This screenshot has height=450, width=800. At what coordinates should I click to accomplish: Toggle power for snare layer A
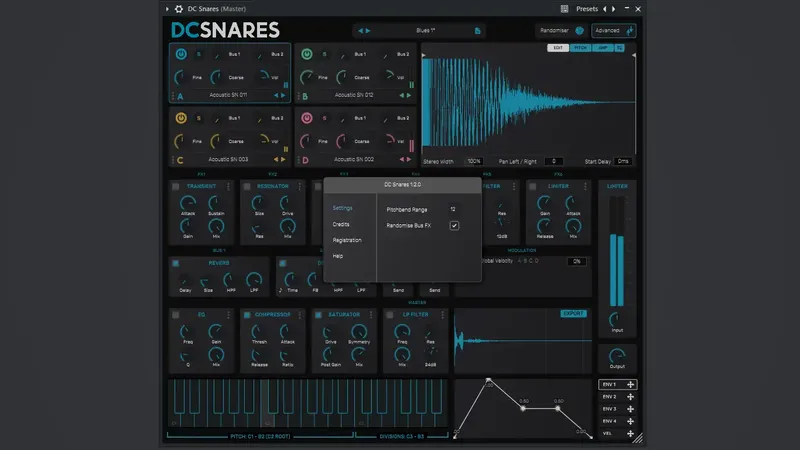pyautogui.click(x=181, y=54)
